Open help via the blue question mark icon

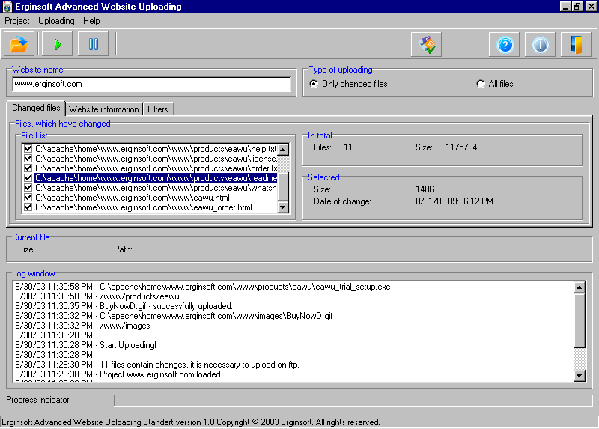coord(505,45)
